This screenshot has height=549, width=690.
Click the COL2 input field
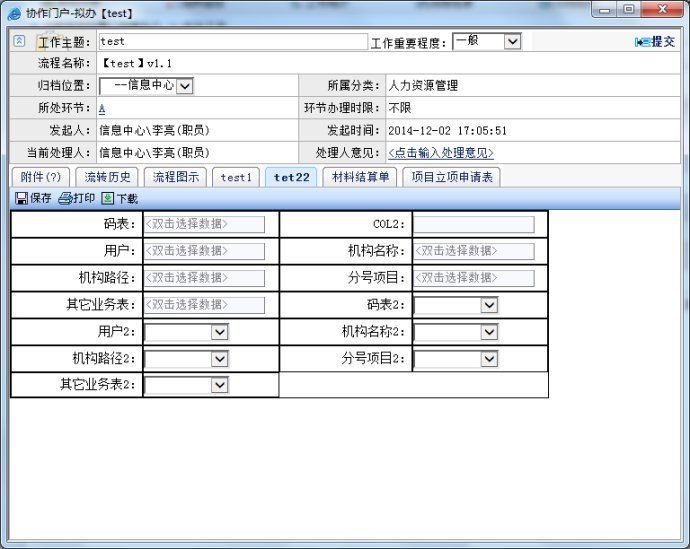[x=474, y=224]
